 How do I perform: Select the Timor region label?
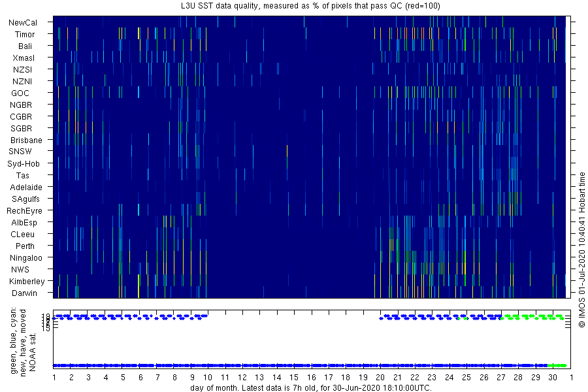coord(25,35)
